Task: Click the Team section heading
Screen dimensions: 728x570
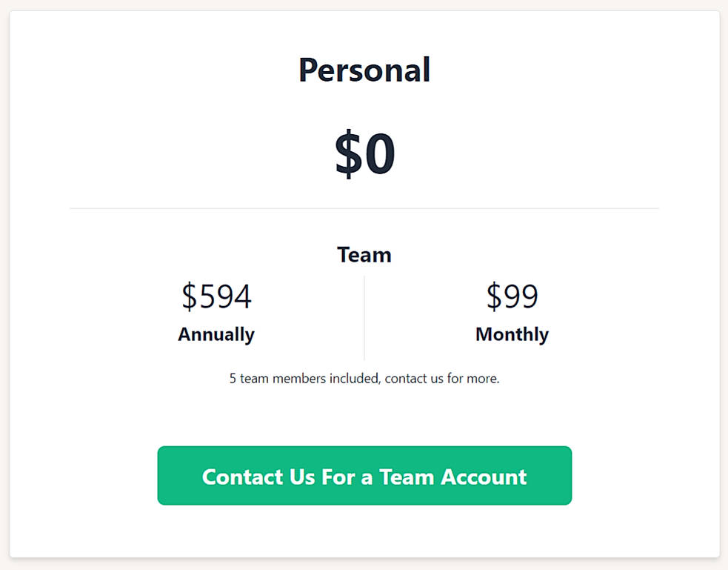Action: (x=364, y=254)
